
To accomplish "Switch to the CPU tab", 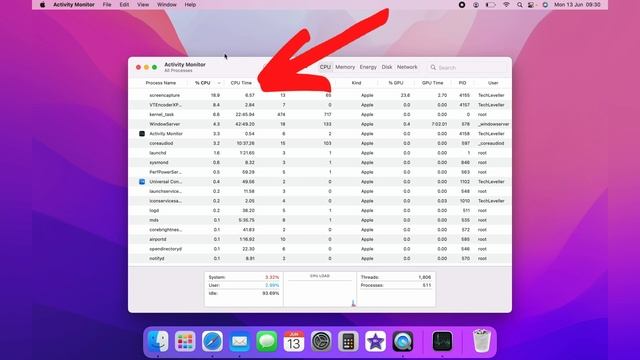I will pyautogui.click(x=325, y=67).
